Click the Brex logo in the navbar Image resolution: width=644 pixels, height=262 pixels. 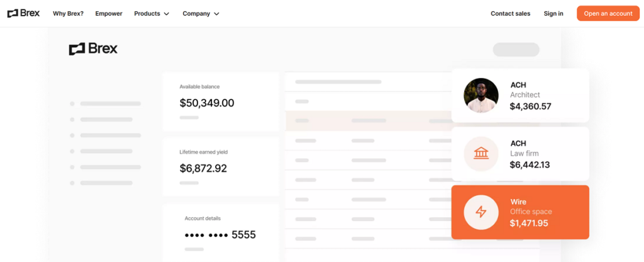(23, 13)
